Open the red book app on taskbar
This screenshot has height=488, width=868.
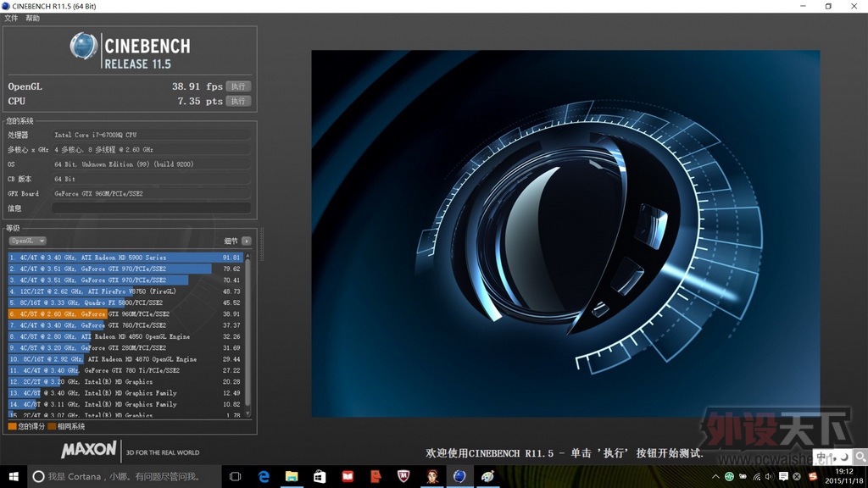pos(348,476)
